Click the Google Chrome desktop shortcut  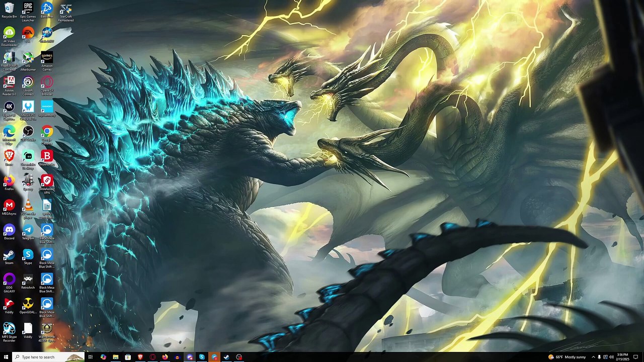pyautogui.click(x=47, y=135)
